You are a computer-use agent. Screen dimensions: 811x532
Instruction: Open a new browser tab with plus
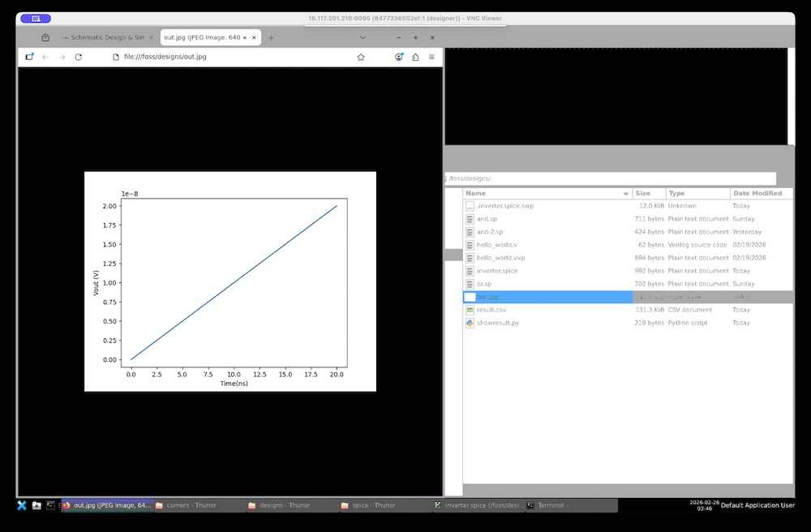click(x=271, y=37)
